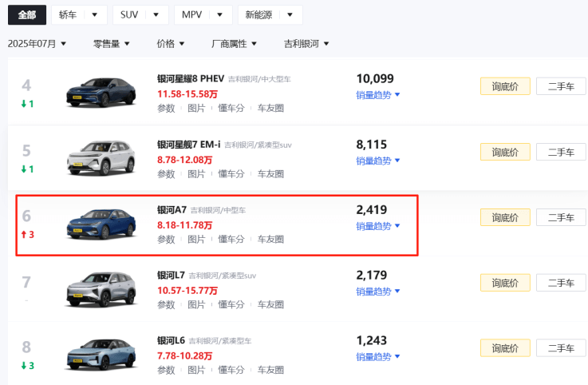Open the 2025年07月 date dropdown
The height and width of the screenshot is (385, 588).
[x=37, y=44]
